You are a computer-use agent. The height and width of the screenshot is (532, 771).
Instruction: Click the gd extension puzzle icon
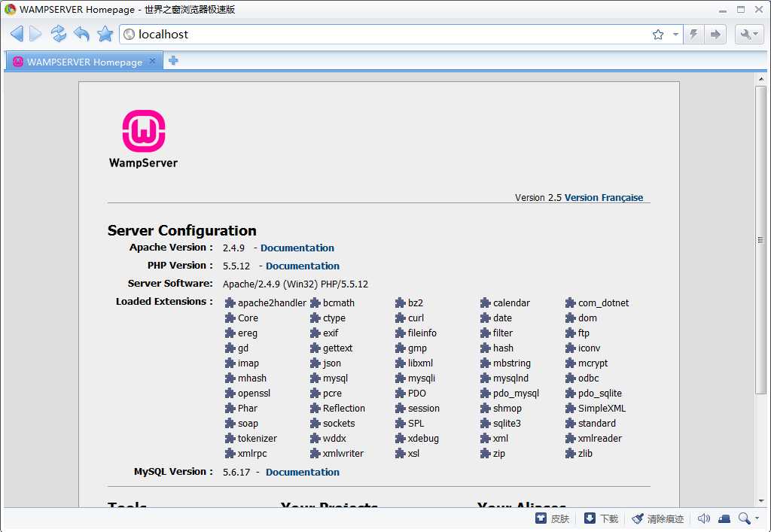(230, 348)
